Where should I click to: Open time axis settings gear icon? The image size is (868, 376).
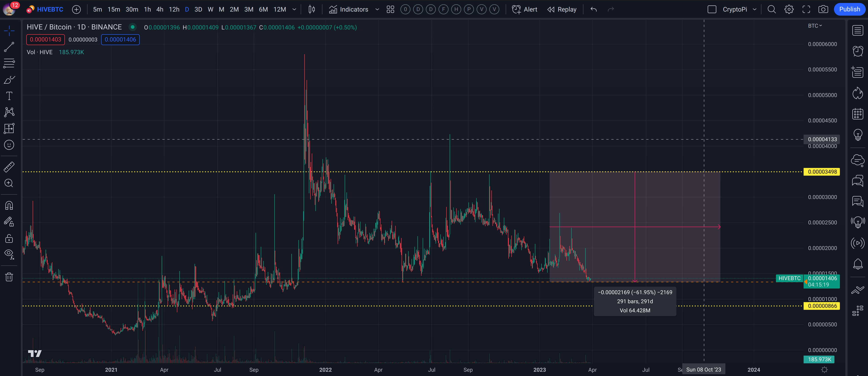[824, 370]
